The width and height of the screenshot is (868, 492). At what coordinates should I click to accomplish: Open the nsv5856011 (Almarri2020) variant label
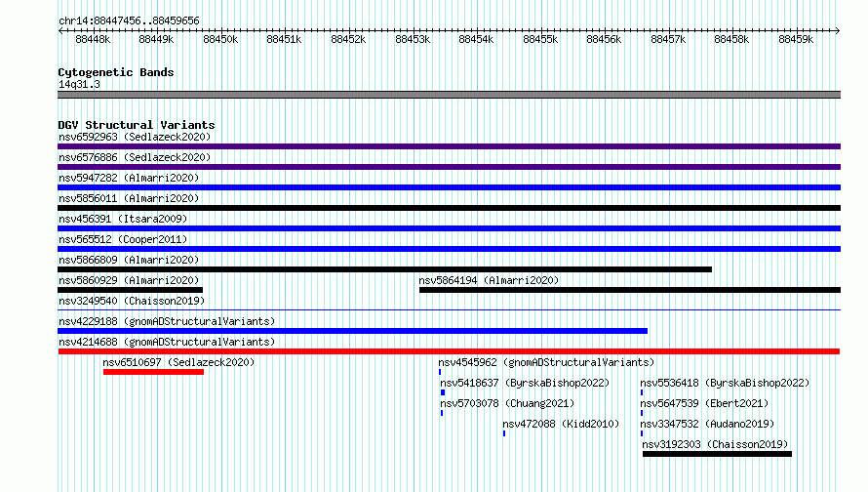tap(129, 198)
